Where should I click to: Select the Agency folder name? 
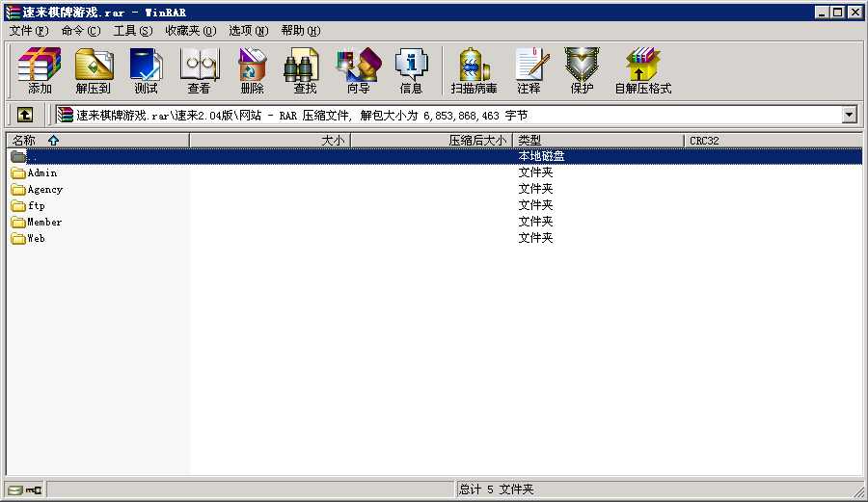(x=44, y=190)
